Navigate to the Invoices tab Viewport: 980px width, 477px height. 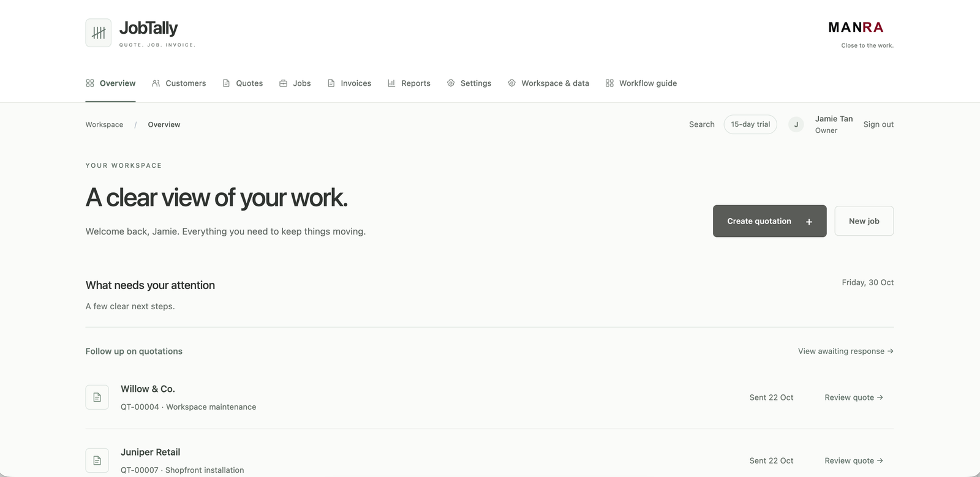point(349,83)
